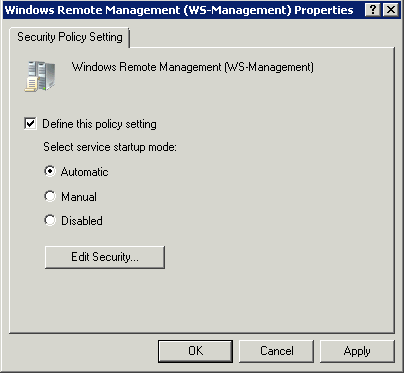
Task: Switch to Security Policy Setting tab
Action: tap(70, 37)
